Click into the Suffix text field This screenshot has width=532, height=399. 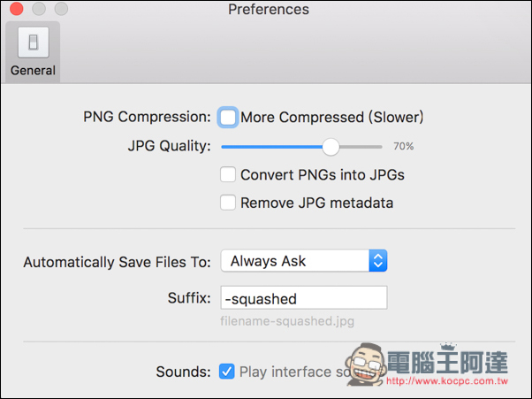[x=304, y=298]
